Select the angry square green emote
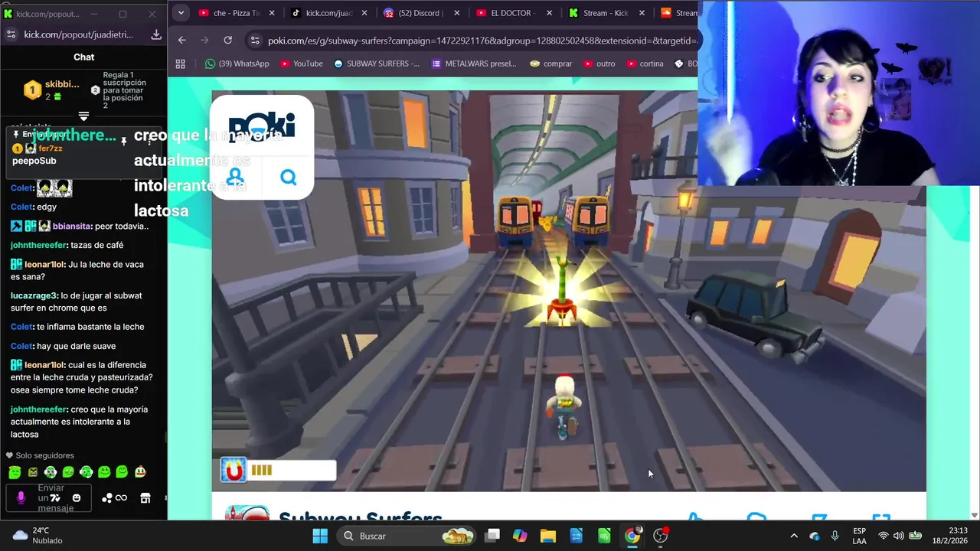 (33, 472)
